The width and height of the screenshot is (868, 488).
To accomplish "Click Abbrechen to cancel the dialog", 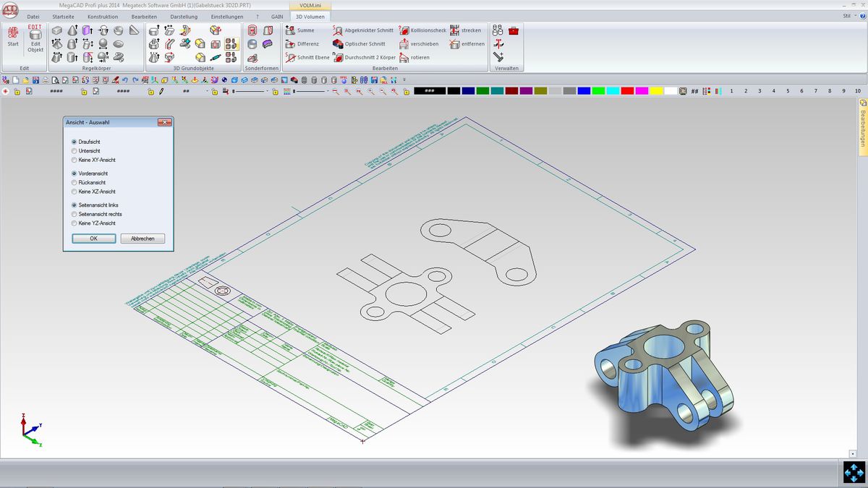I will (142, 239).
